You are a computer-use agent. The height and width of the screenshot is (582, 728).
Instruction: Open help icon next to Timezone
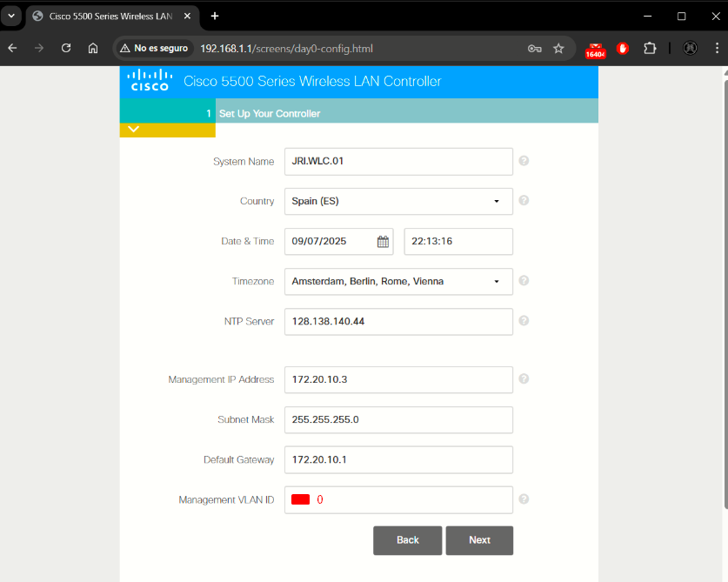[x=524, y=280]
